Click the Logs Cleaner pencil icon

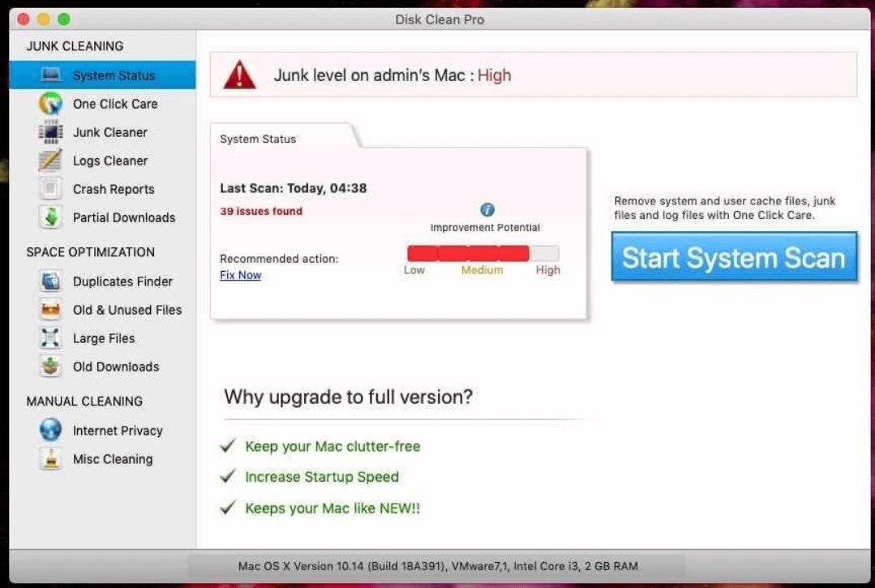tap(51, 161)
